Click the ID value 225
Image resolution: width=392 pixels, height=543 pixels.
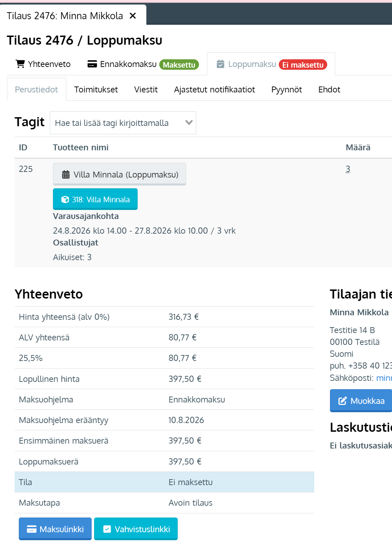(26, 169)
